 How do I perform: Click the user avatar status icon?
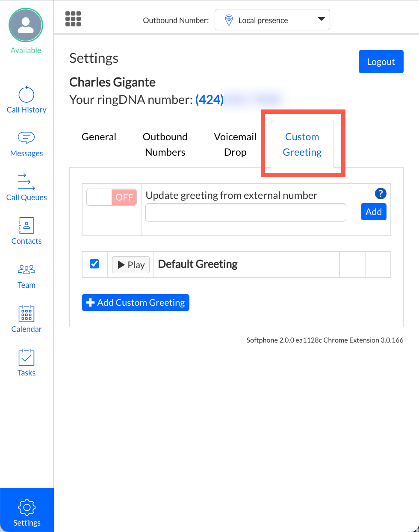coord(26,26)
